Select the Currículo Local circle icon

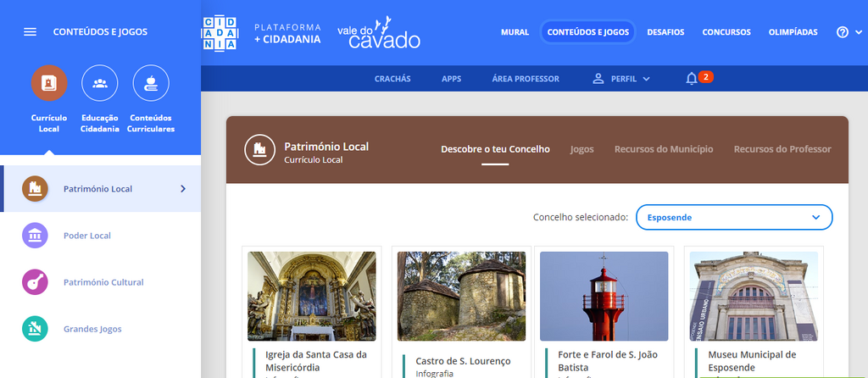(x=49, y=83)
